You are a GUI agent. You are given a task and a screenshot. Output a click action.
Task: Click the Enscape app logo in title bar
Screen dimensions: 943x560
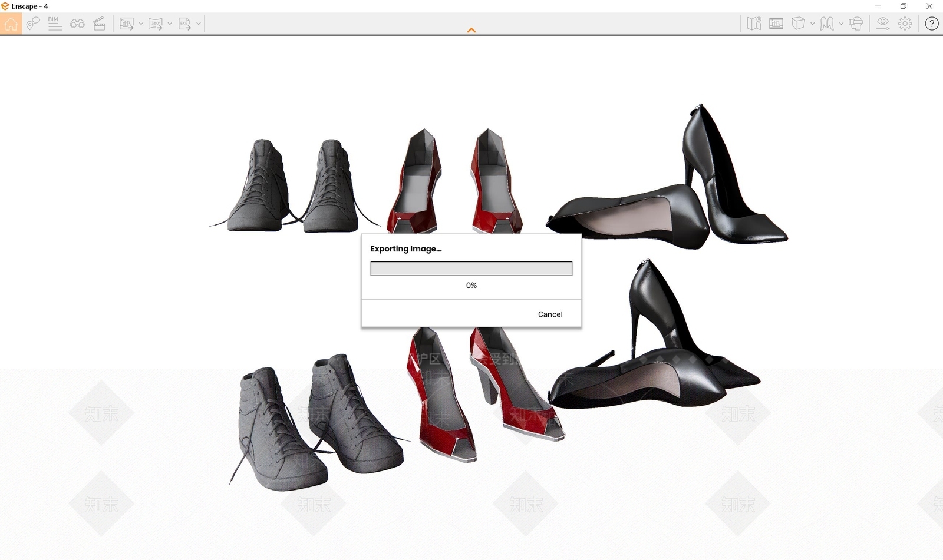pos(5,6)
